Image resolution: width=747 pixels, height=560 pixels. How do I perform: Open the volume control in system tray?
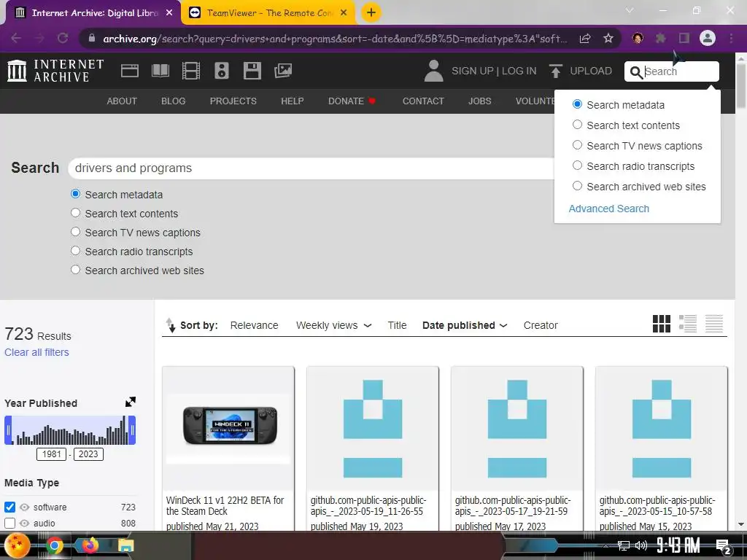(641, 545)
